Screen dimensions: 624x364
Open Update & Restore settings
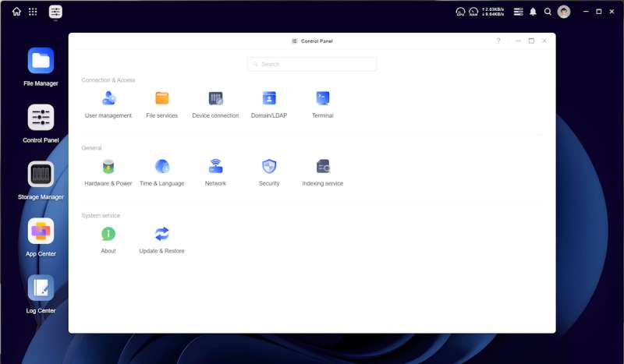coord(161,240)
